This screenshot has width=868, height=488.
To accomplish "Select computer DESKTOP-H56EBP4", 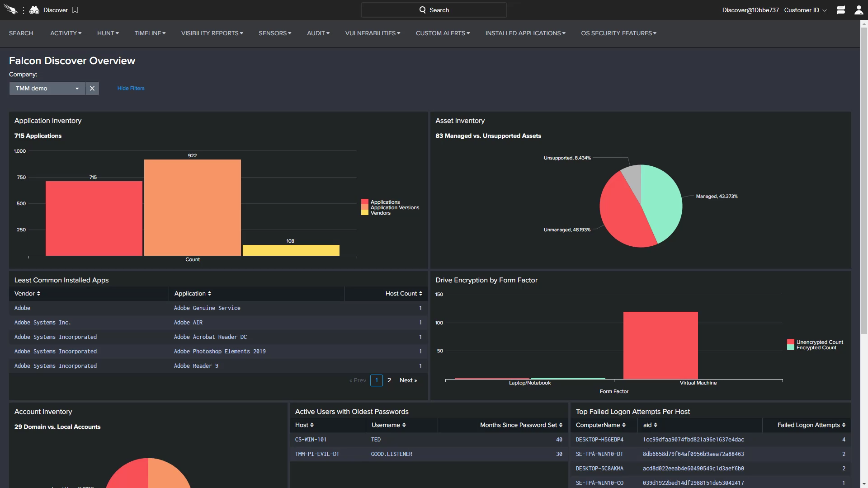I will 599,440.
